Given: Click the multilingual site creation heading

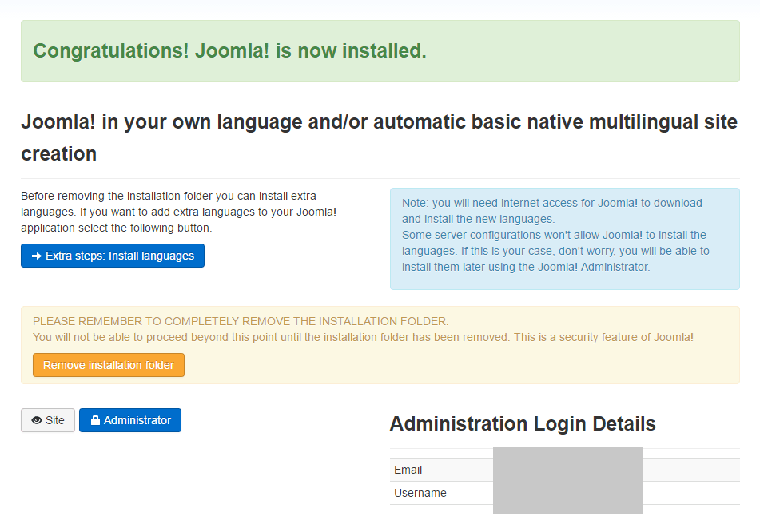Looking at the screenshot, I should (379, 137).
